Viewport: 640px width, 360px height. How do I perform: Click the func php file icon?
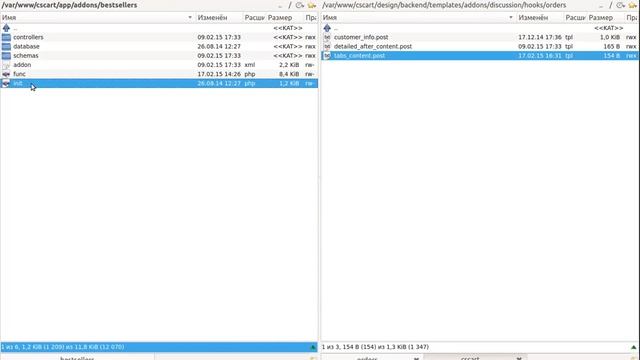coord(6,74)
